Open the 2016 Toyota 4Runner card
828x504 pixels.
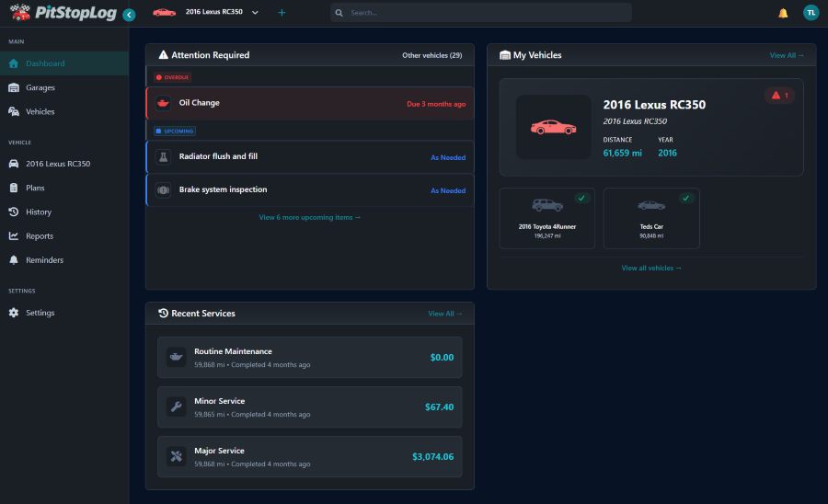[x=547, y=219]
